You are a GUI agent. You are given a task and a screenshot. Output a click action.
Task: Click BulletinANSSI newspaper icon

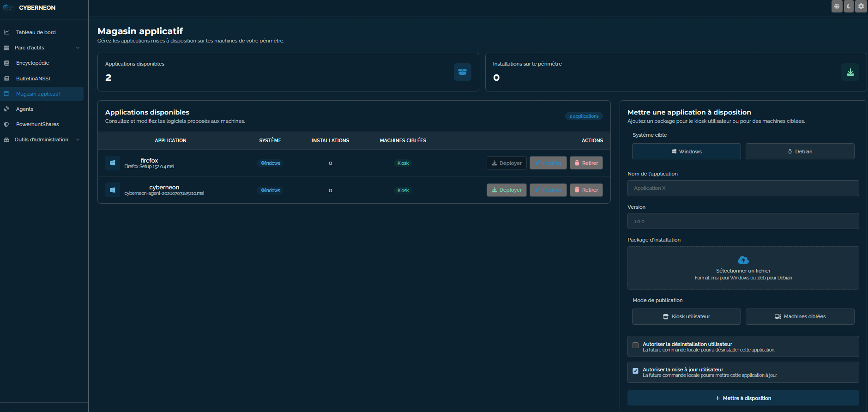tap(6, 79)
